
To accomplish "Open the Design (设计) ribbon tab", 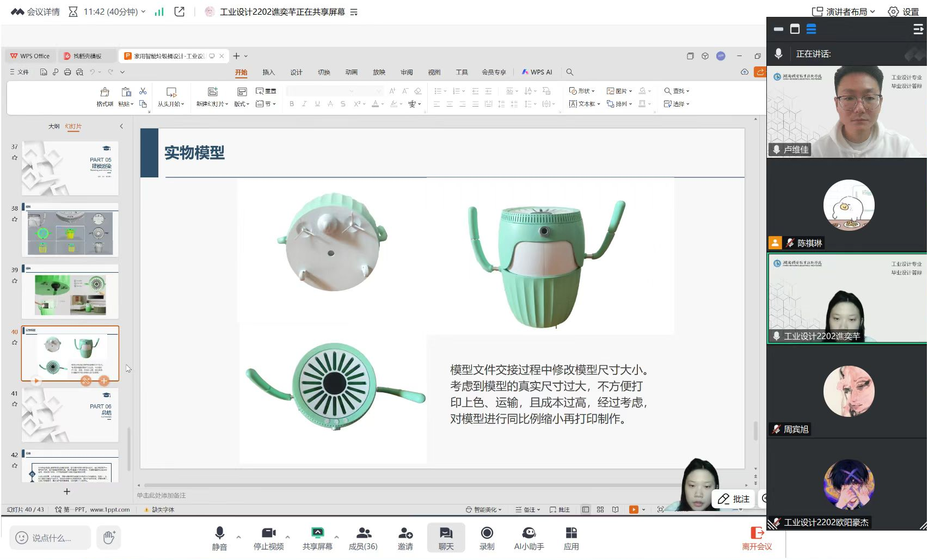I will coord(296,72).
